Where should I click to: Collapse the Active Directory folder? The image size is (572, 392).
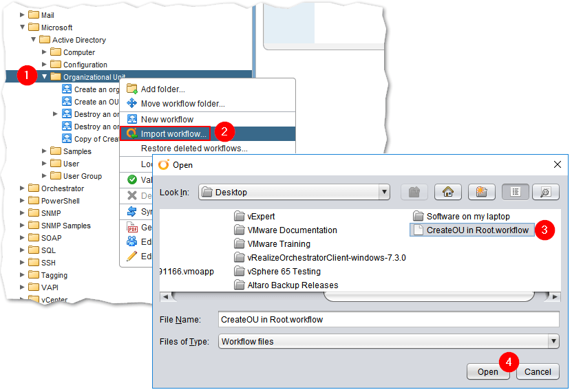coord(34,39)
